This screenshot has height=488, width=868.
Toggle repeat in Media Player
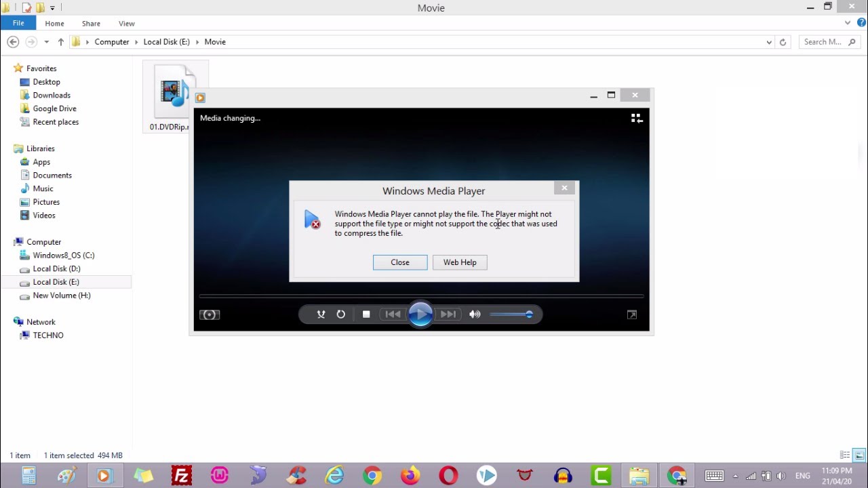click(x=341, y=314)
